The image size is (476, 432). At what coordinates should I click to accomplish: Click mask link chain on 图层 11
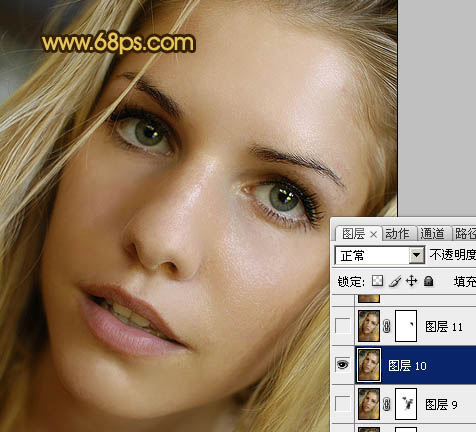(x=386, y=326)
